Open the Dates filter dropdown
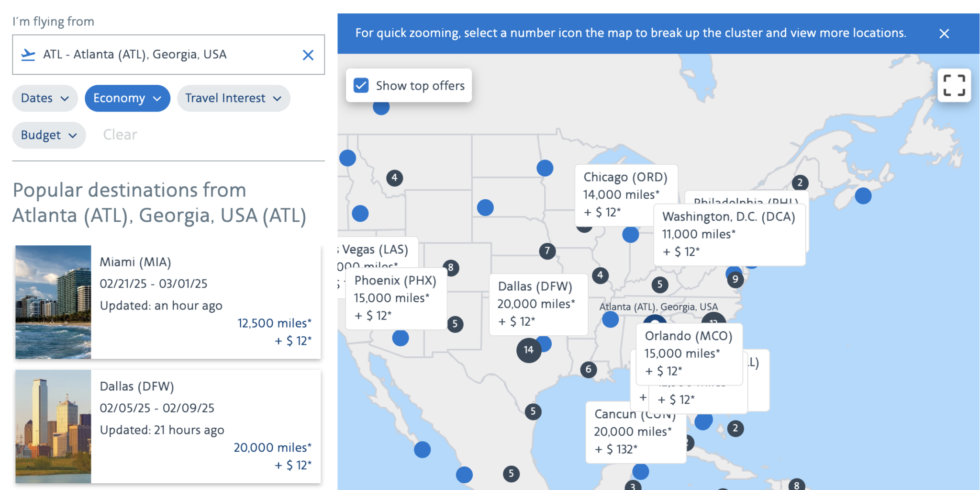The height and width of the screenshot is (490, 980). pos(45,98)
